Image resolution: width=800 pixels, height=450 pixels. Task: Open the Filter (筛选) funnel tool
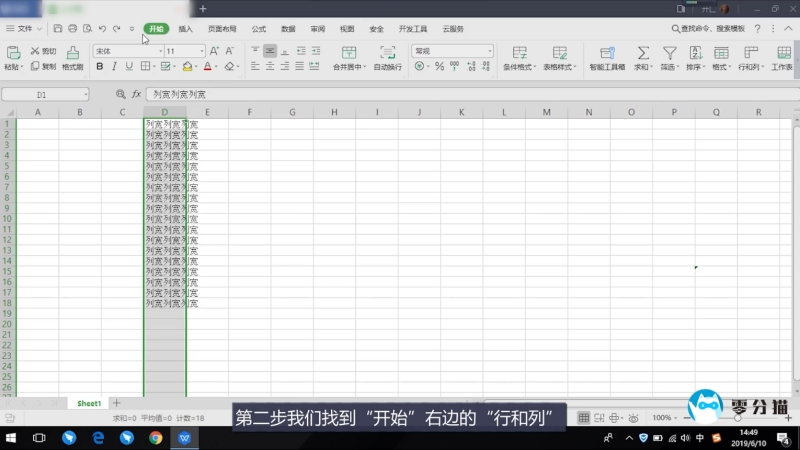point(669,52)
